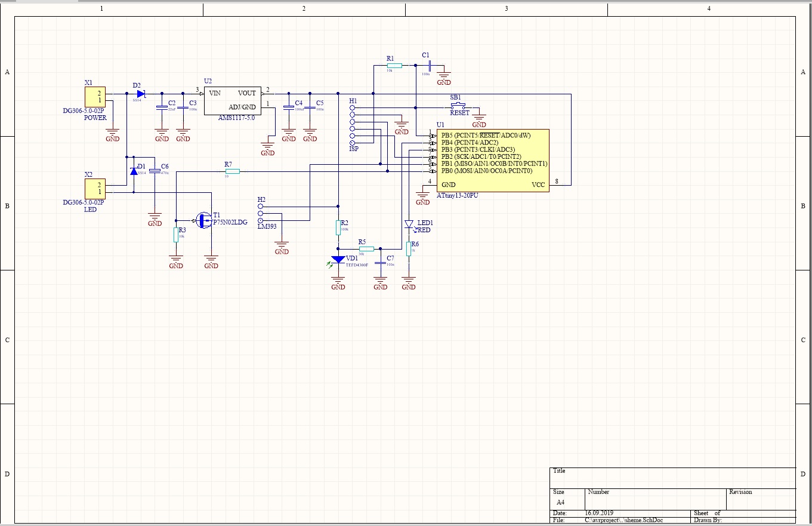Click the 'TEFD4300F' photodiode label

[x=358, y=264]
